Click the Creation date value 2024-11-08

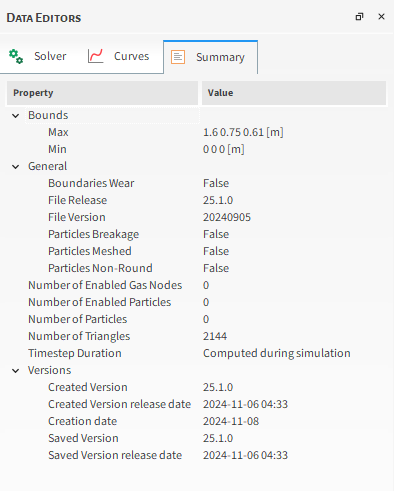tap(231, 421)
